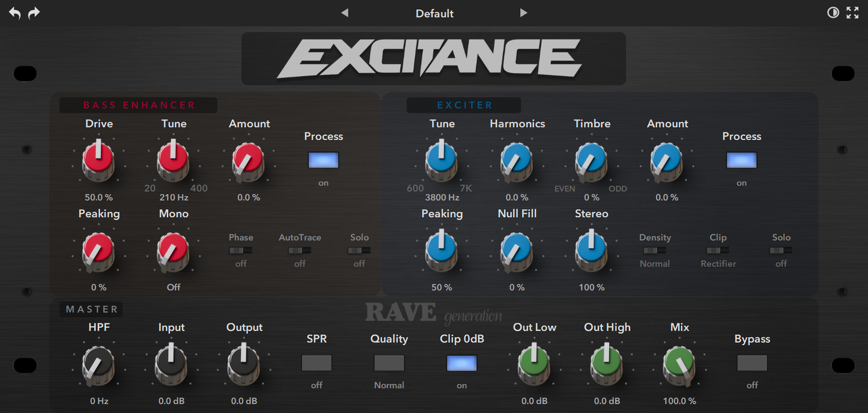The height and width of the screenshot is (413, 868).
Task: Click the Bass Enhancer Amount knob
Action: [249, 161]
